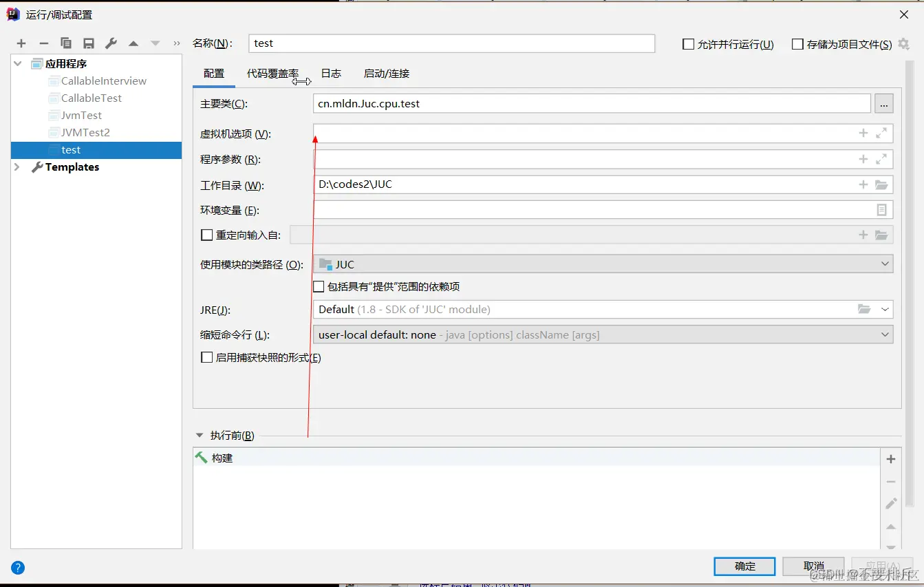Toggle allow parallel run checkbox
This screenshot has height=587, width=924.
pos(688,44)
